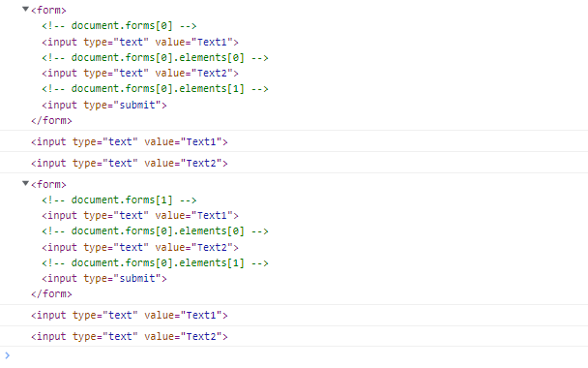Select the standalone Text1 input row after the second form
Viewport: 588px width, 368px height.
pyautogui.click(x=130, y=316)
